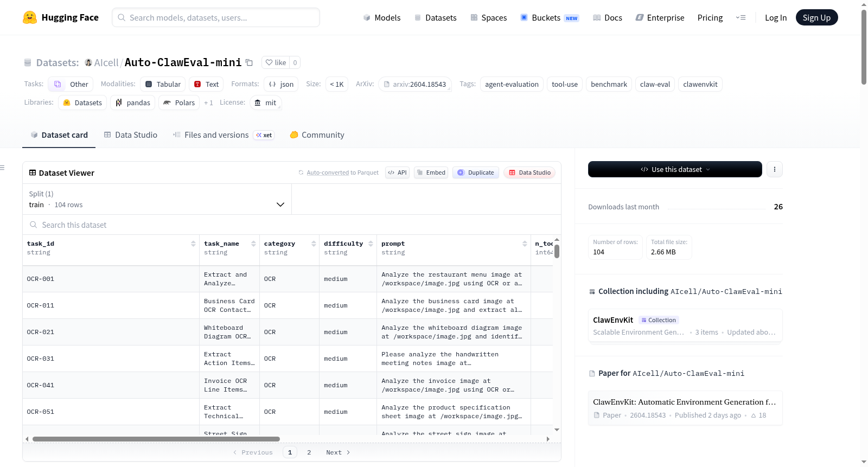Open the arxiv:2604.18543 tag
This screenshot has height=467, width=868.
point(415,84)
